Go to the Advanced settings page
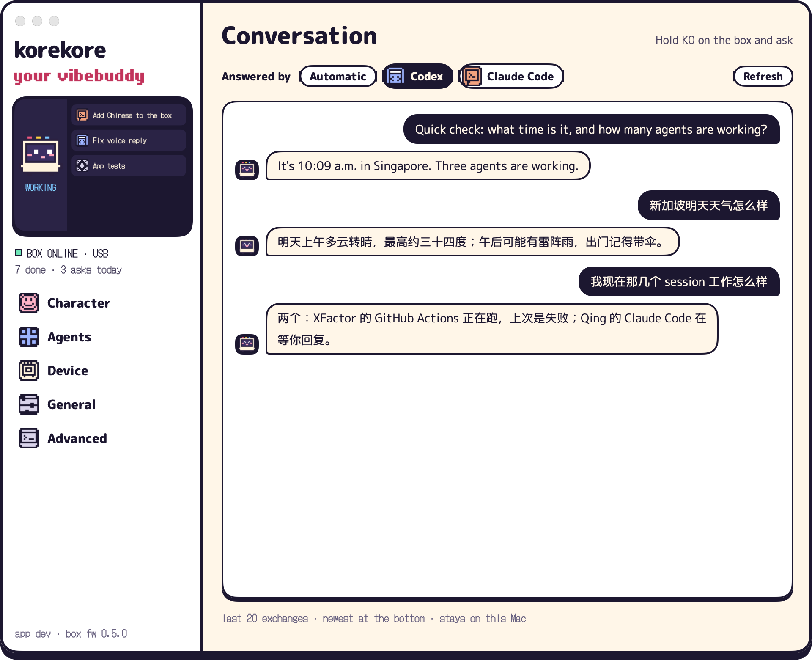The image size is (812, 660). [x=63, y=438]
